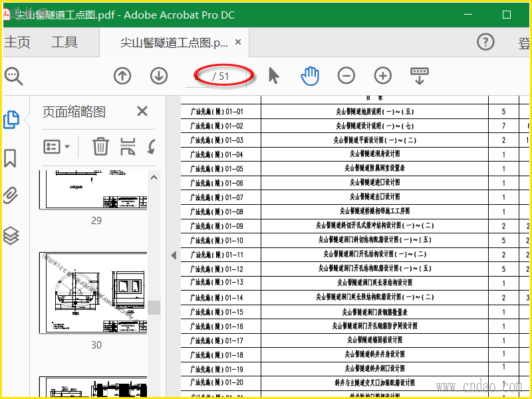Viewport: 532px width, 399px height.
Task: Click thumbnail label number 30
Action: pos(96,345)
